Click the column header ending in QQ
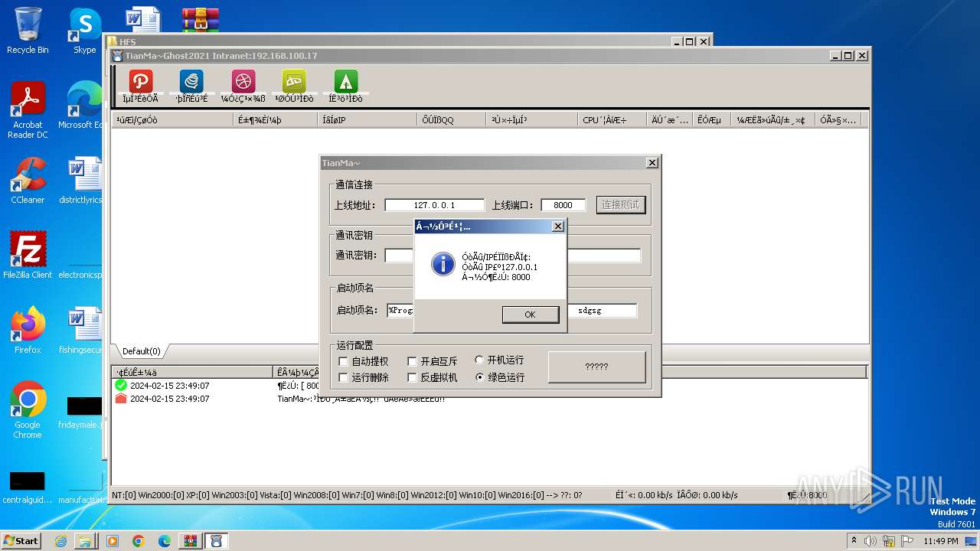 point(451,120)
